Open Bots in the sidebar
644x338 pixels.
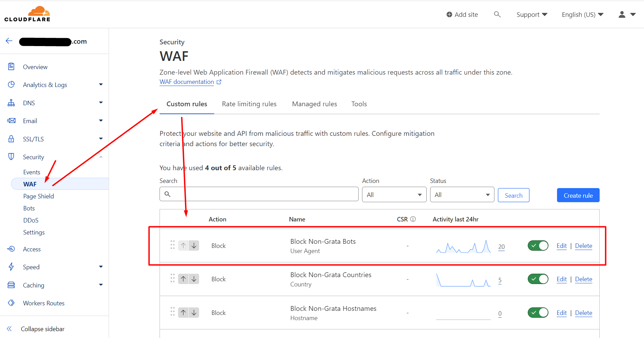point(29,208)
